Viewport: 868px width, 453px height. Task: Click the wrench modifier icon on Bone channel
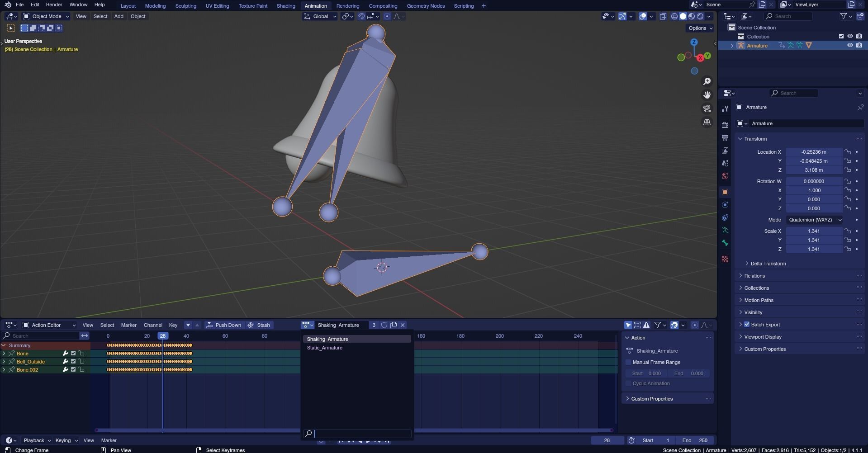(65, 354)
